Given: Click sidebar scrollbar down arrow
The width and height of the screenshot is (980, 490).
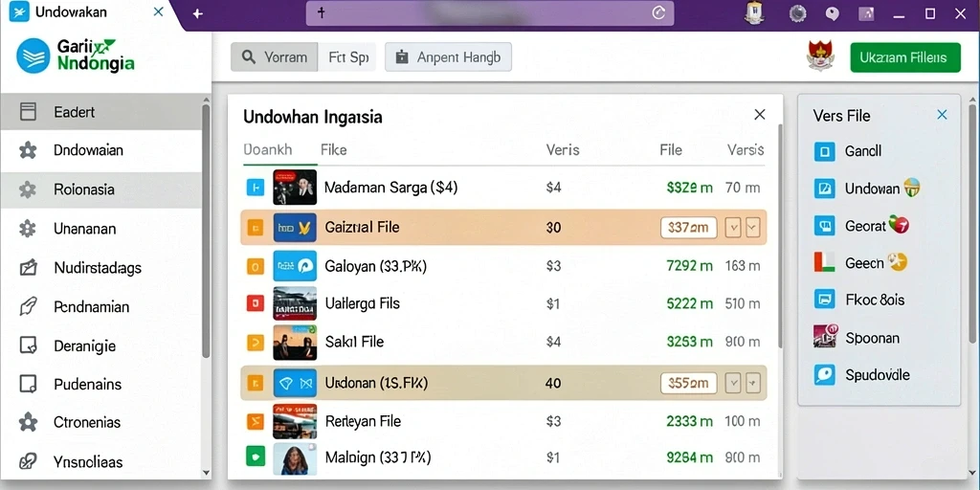Looking at the screenshot, I should [x=206, y=473].
